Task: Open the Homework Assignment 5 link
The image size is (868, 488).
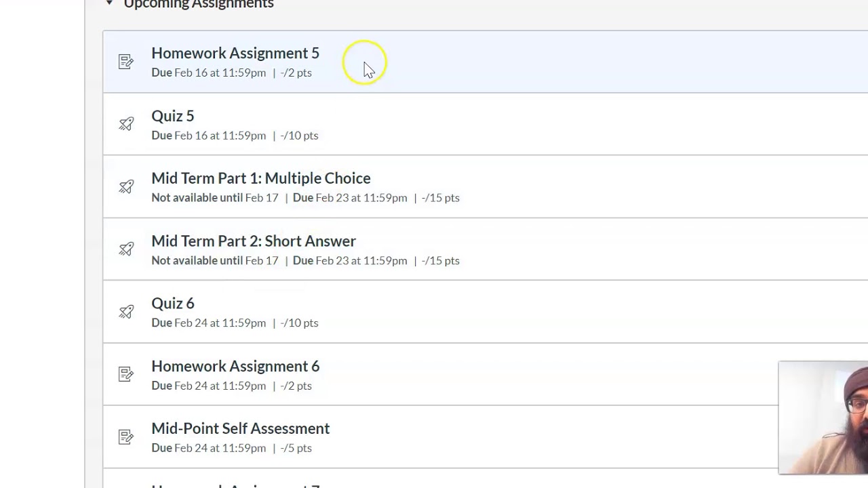Action: (235, 53)
